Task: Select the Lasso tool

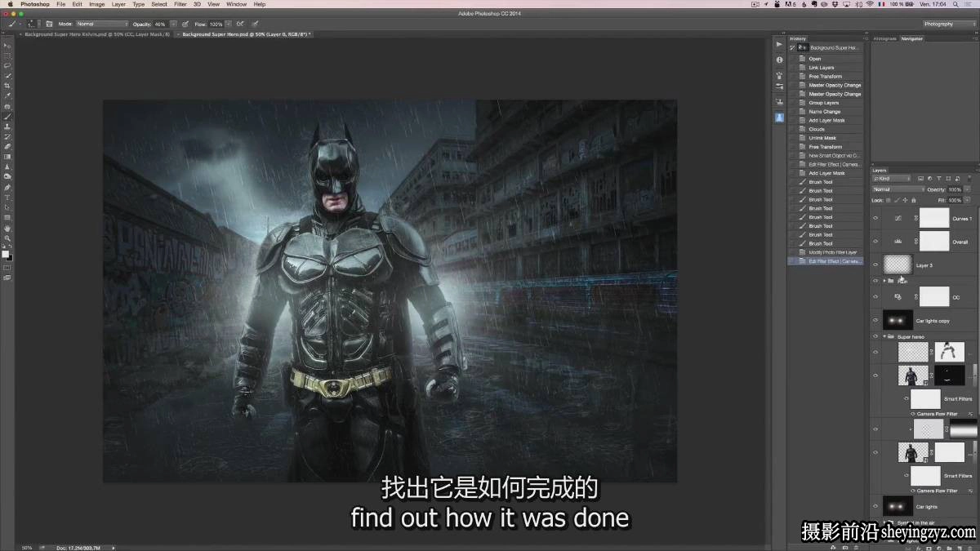Action: (x=7, y=65)
